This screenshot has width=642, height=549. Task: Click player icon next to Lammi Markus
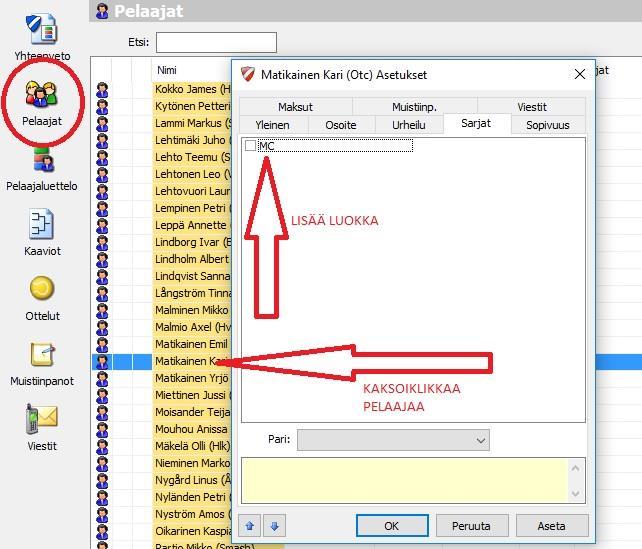[x=102, y=123]
